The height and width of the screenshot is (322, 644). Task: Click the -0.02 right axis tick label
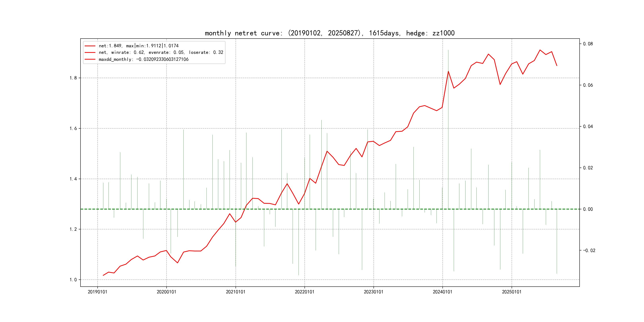click(x=589, y=250)
